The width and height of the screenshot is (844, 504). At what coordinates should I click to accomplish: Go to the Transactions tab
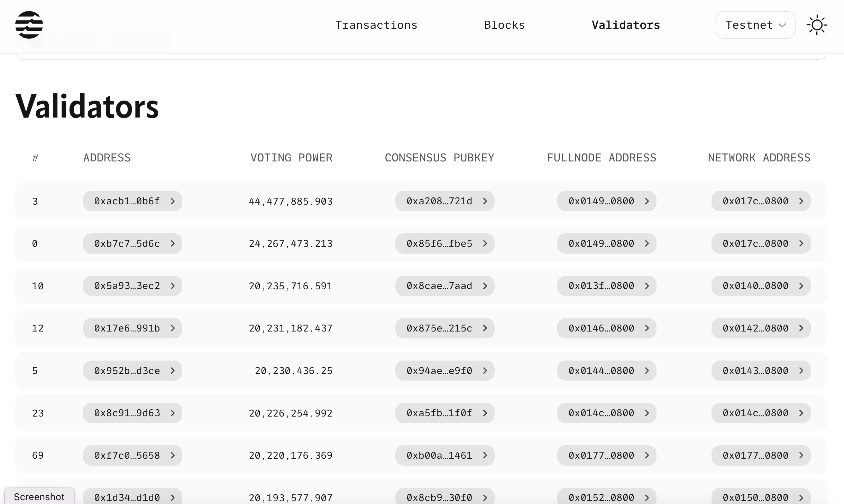pos(376,25)
